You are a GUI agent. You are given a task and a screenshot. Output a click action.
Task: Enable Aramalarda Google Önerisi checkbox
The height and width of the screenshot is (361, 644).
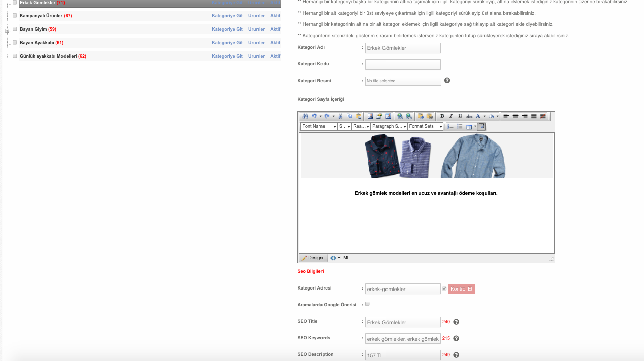pyautogui.click(x=367, y=304)
